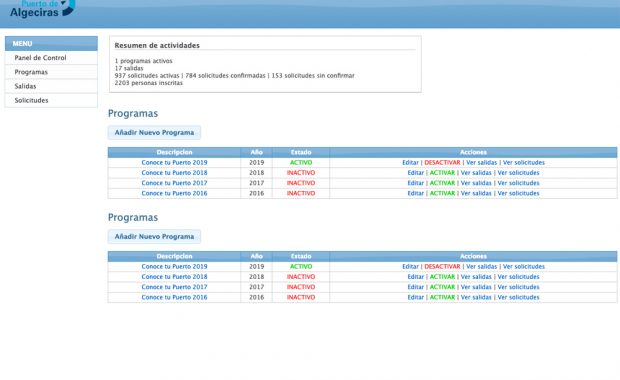Open the Programas menu item
The height and width of the screenshot is (380, 620).
[x=31, y=72]
